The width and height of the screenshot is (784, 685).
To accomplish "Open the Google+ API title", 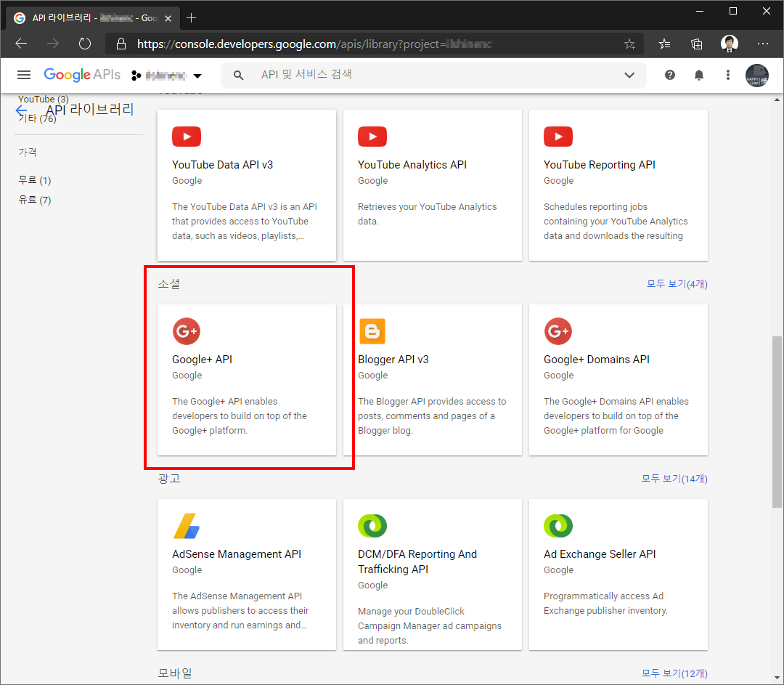I will [x=202, y=360].
